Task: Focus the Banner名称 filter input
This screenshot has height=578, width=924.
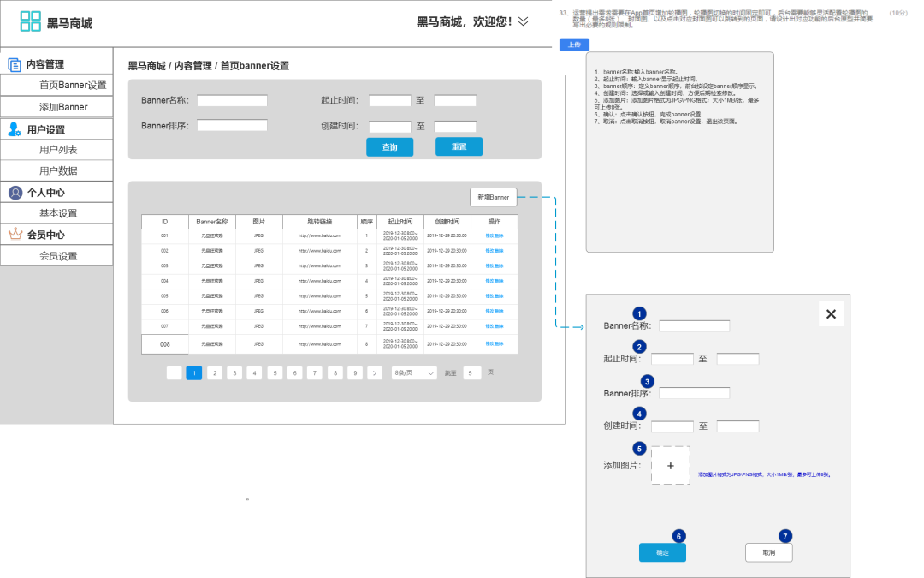Action: point(232,100)
